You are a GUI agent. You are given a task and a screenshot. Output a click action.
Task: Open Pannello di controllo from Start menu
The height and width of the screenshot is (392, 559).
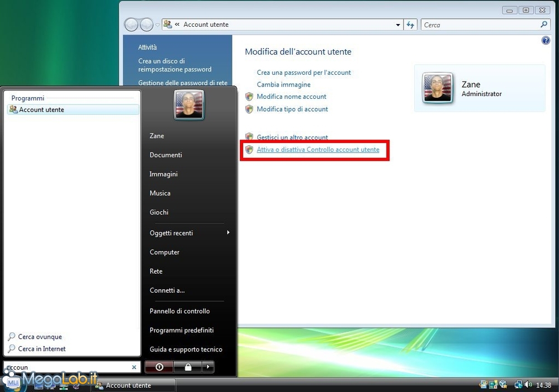(x=179, y=311)
